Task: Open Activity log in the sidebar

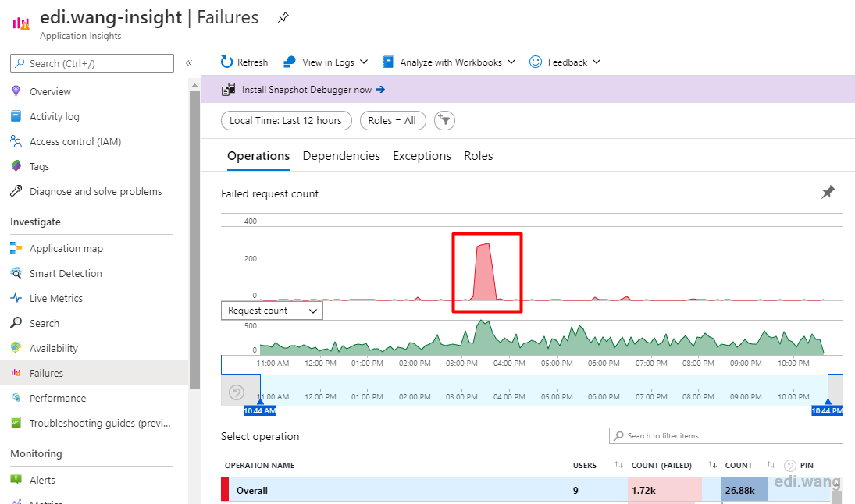Action: (55, 116)
